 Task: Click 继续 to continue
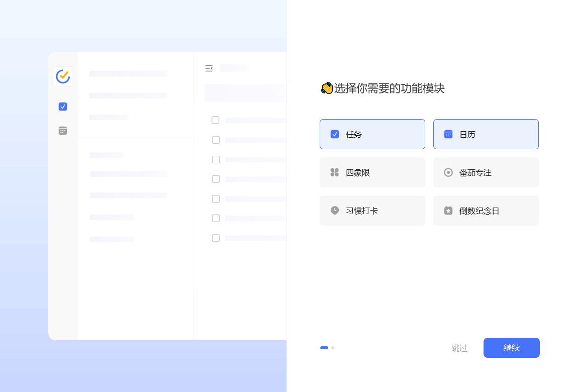click(512, 348)
